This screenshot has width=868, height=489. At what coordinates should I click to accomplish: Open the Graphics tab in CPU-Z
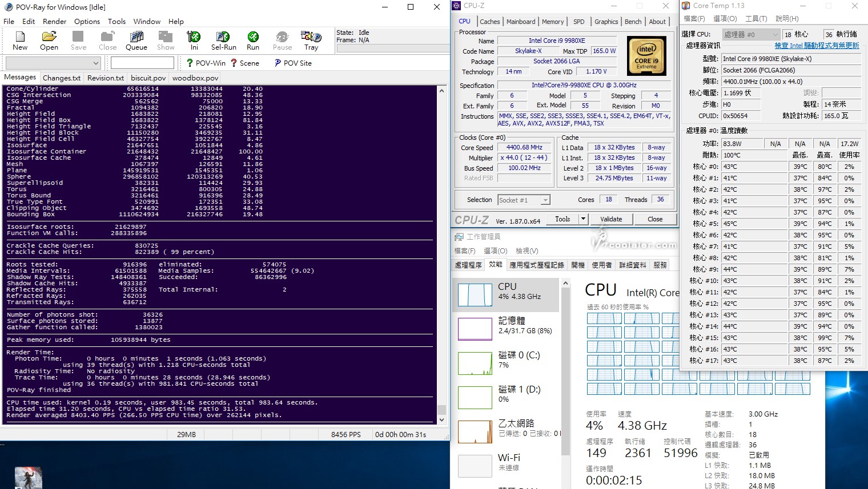[x=606, y=22]
